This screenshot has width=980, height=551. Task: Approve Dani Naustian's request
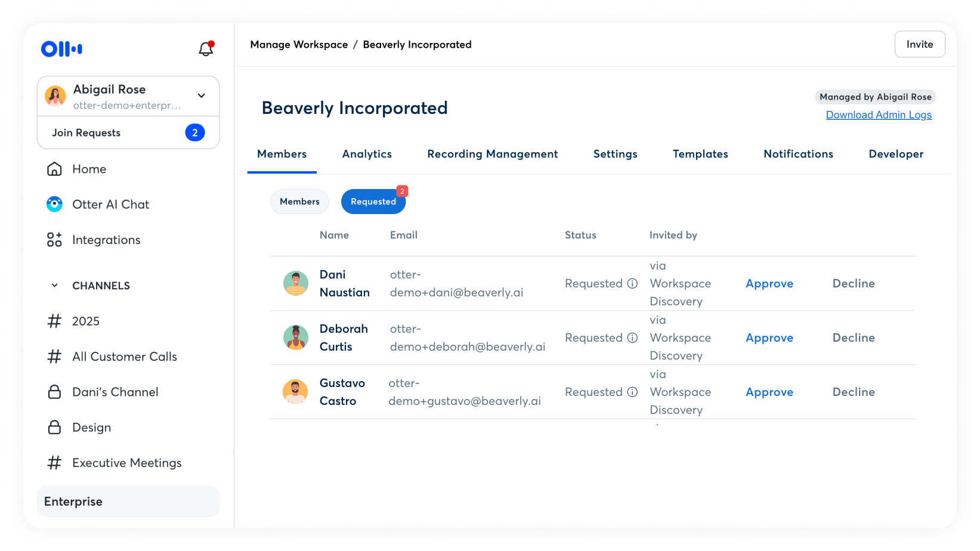769,284
